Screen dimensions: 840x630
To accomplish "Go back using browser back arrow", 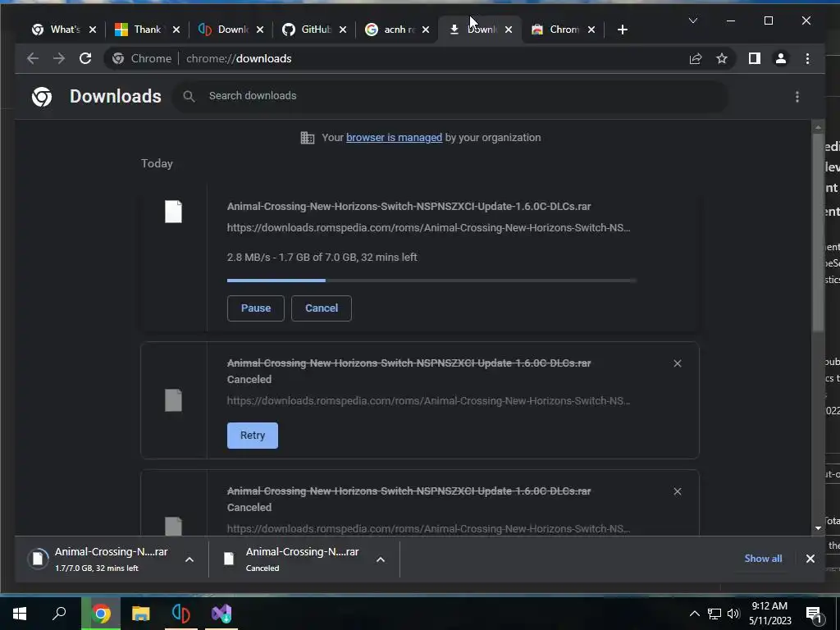I will point(33,58).
